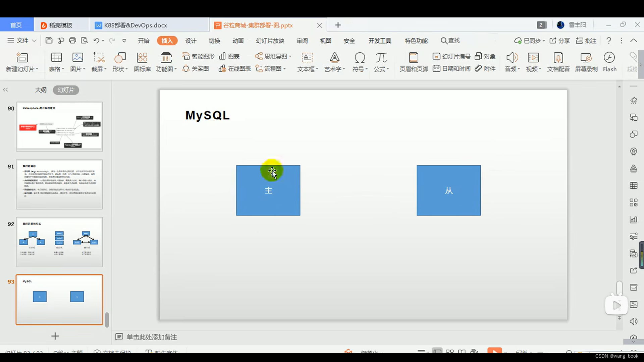Select the blue 从 rectangle on slide
Image resolution: width=644 pixels, height=362 pixels.
(449, 190)
